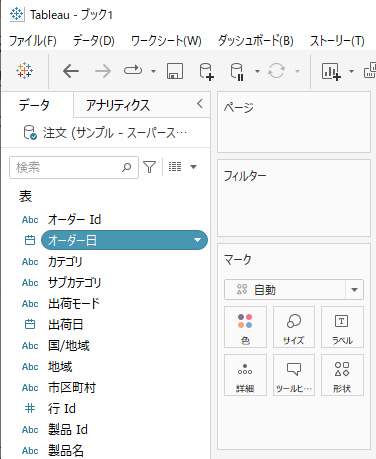This screenshot has height=459, width=376.
Task: Open the オーダー日 field dropdown arrow
Action: tap(197, 240)
